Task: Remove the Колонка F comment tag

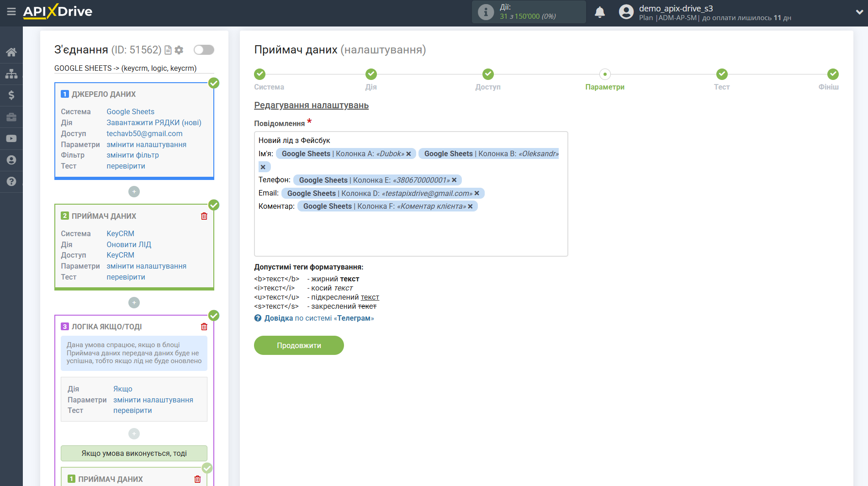Action: (470, 206)
